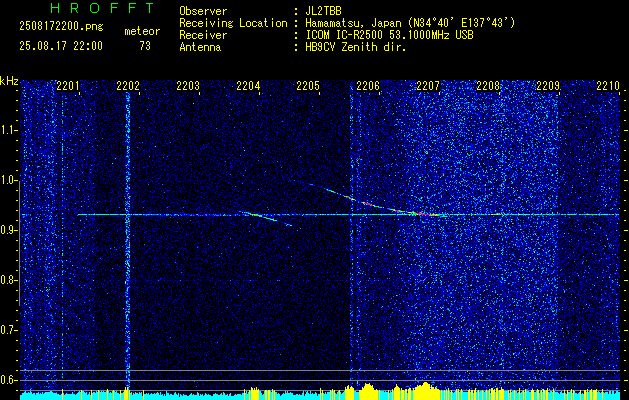Click the kHz axis unit label
This screenshot has height=400, width=629.
click(x=9, y=81)
